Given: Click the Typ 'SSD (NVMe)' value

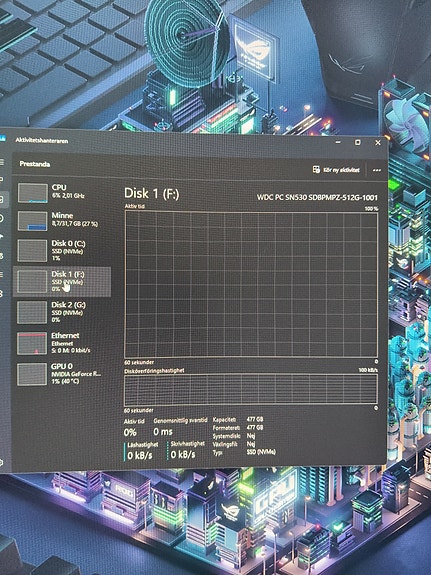Looking at the screenshot, I should (261, 452).
